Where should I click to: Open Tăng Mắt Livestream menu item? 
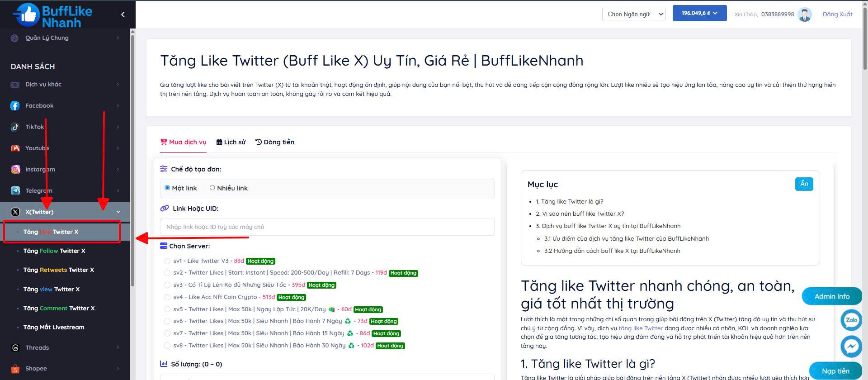click(x=54, y=328)
